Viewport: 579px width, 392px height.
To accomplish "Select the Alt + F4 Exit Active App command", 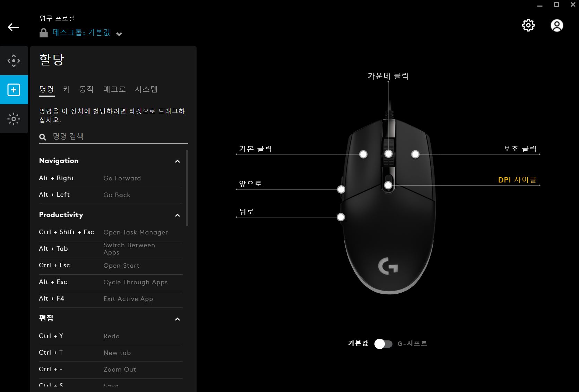I will tap(111, 299).
